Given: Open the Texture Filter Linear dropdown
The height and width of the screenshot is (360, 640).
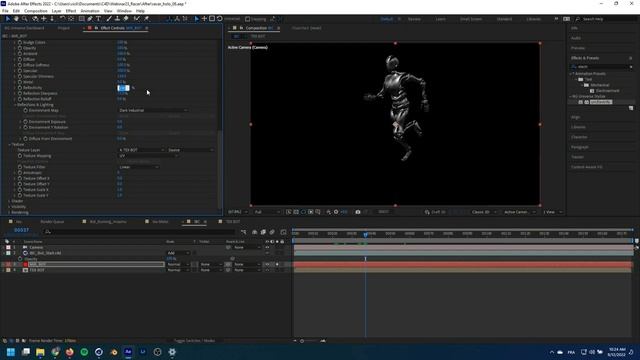Looking at the screenshot, I should 139,167.
